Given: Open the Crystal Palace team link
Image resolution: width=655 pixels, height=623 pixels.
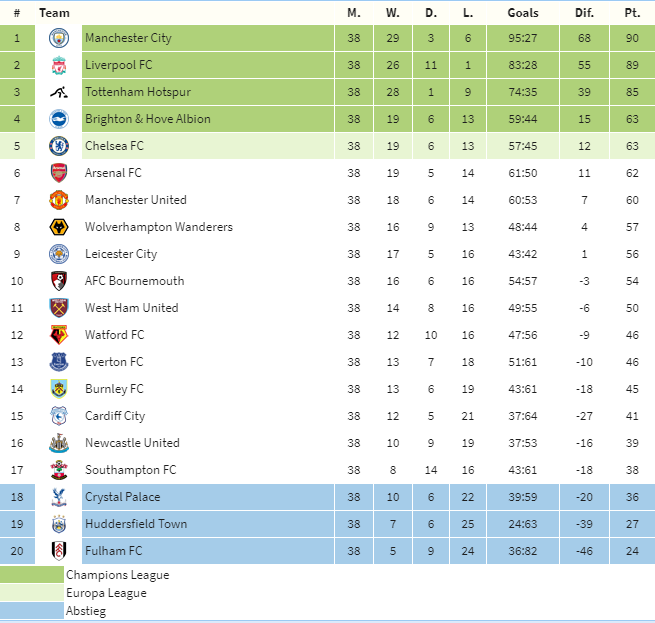Looking at the screenshot, I should click(122, 497).
